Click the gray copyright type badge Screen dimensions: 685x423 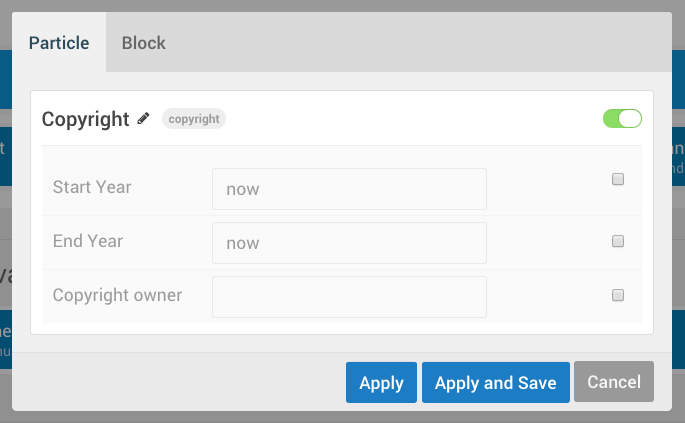point(194,119)
